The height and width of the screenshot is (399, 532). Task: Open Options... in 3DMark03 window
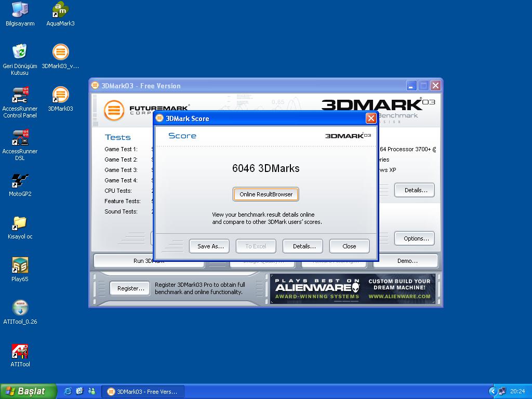(x=414, y=238)
